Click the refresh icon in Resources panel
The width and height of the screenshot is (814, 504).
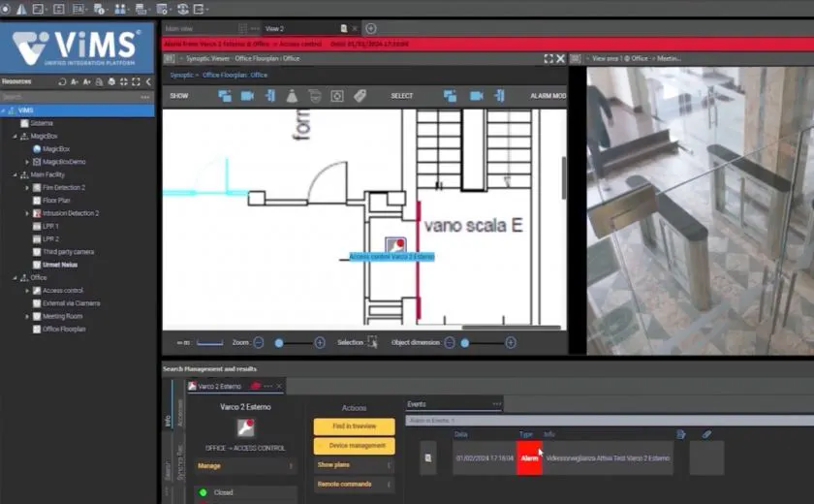pos(62,82)
